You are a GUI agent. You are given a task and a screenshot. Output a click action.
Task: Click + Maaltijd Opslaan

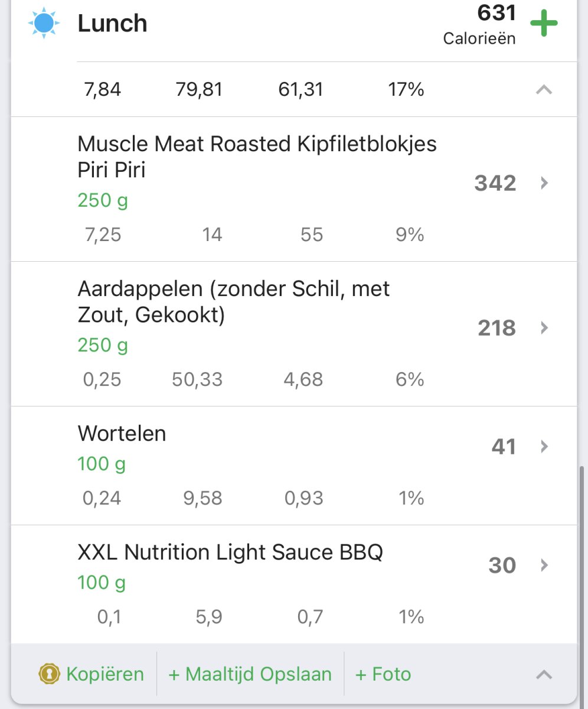coord(250,674)
